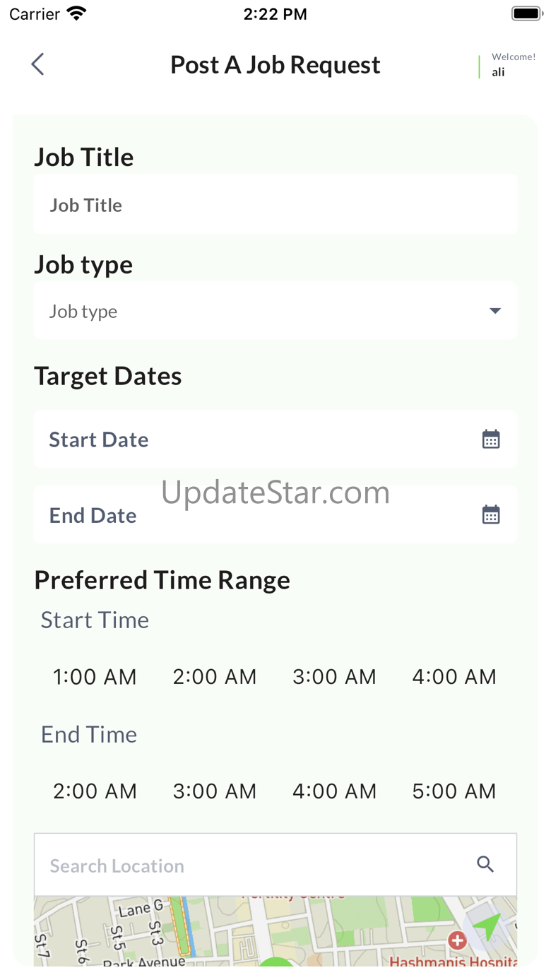This screenshot has height=980, width=551.
Task: Tap the battery status icon
Action: [x=526, y=13]
